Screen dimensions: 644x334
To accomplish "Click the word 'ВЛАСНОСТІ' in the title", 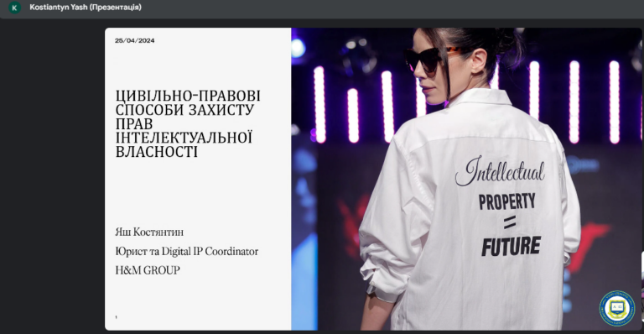I will point(157,152).
